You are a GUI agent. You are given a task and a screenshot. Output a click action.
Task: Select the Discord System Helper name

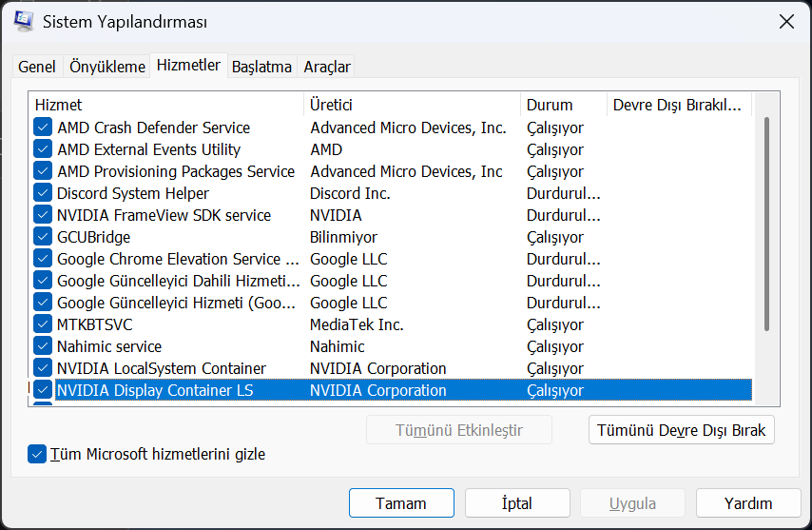(x=133, y=193)
